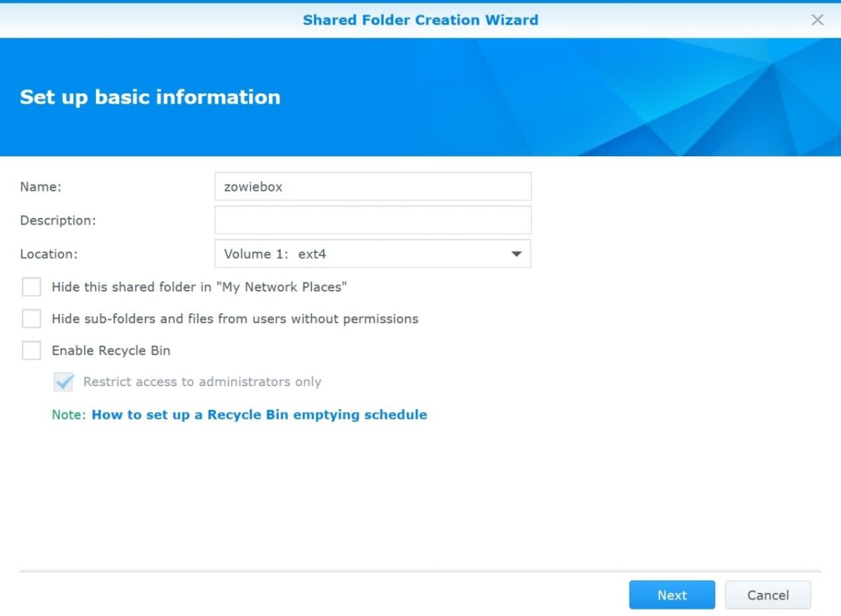Close the Shared Folder Creation Wizard
This screenshot has width=841, height=616.
(x=817, y=20)
